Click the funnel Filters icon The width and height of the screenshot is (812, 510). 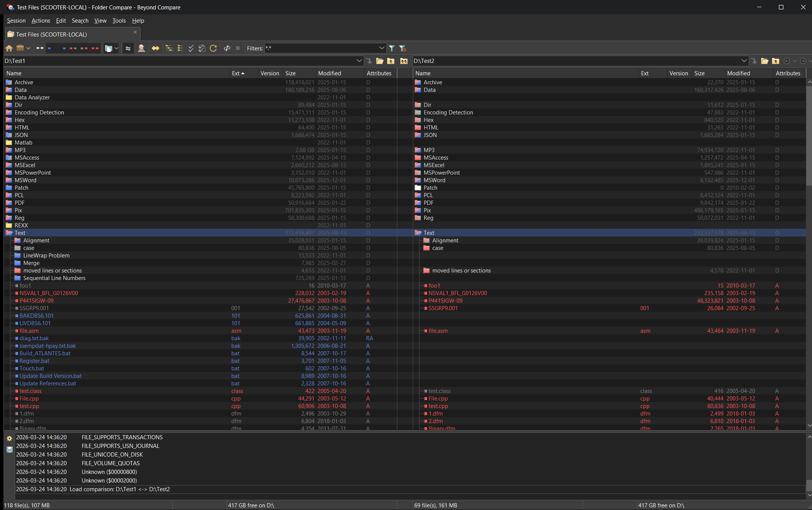click(392, 48)
